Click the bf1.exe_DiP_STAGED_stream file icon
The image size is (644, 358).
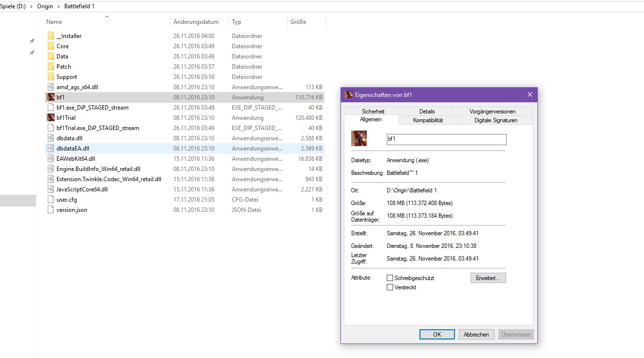pyautogui.click(x=51, y=108)
